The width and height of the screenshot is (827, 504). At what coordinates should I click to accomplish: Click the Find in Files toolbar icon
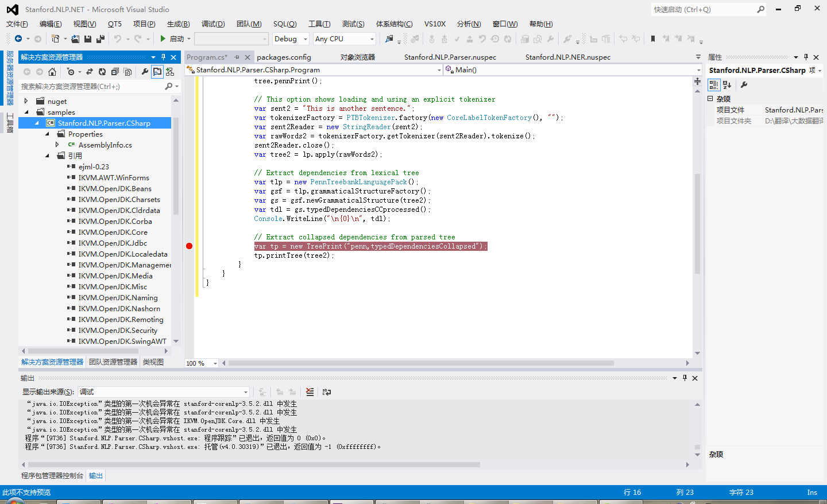(x=389, y=38)
